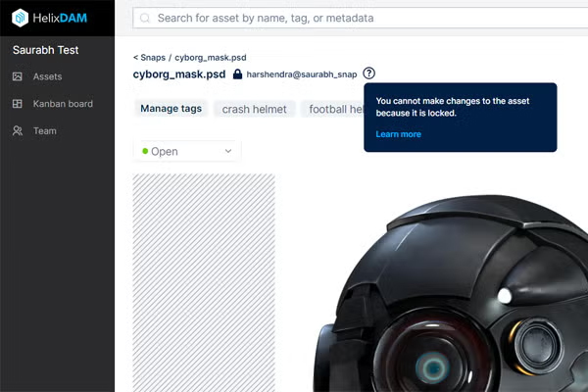Image resolution: width=588 pixels, height=392 pixels.
Task: Click the lock icon beside cyborg_mask.psd
Action: [x=237, y=73]
